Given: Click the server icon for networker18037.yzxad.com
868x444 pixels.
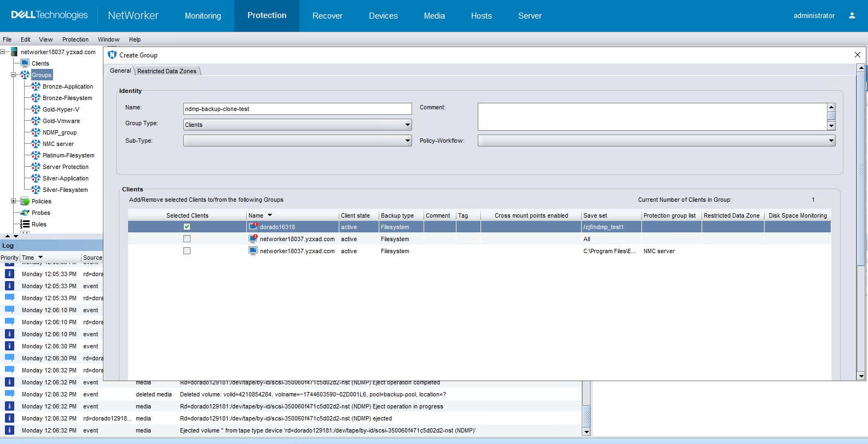Looking at the screenshot, I should pos(14,52).
